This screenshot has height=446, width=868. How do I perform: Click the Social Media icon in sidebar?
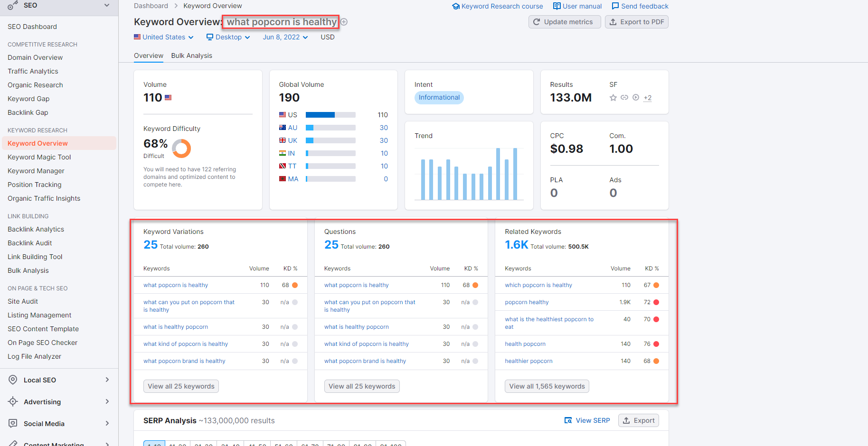13,423
